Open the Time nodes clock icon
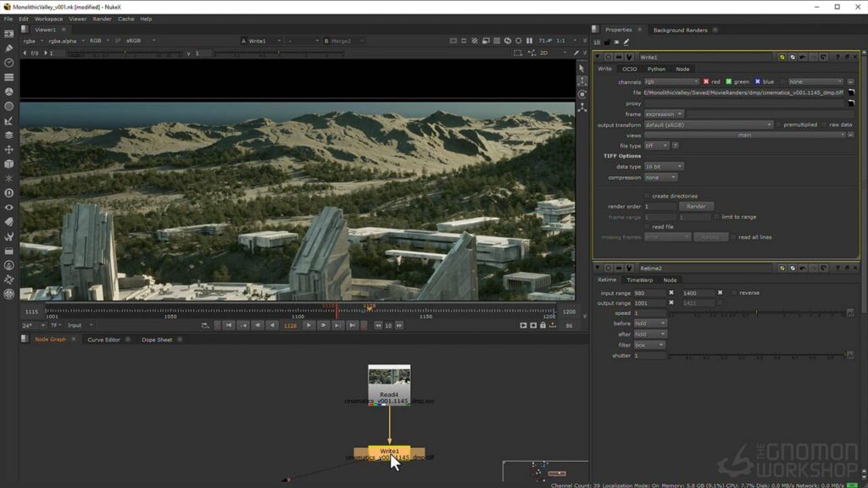Screen dimensions: 868x488 [x=8, y=63]
